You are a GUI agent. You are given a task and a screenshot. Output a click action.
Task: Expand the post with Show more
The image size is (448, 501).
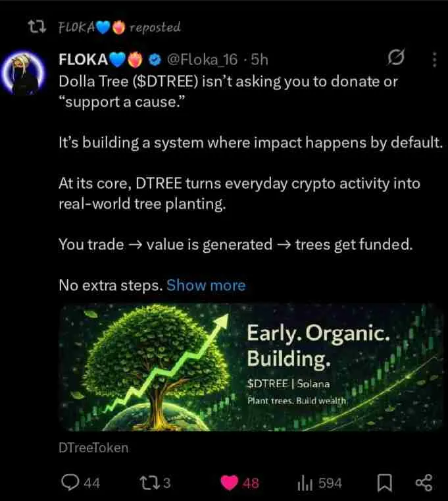(x=206, y=285)
